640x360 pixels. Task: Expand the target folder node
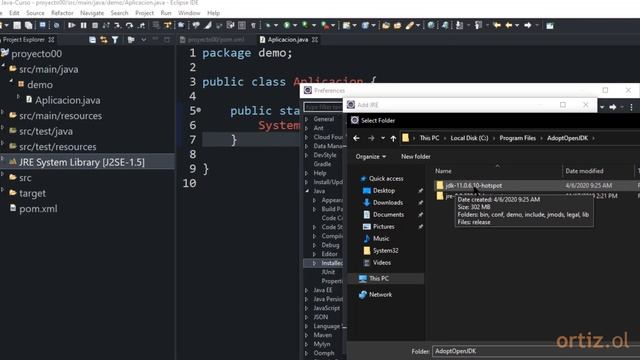coord(3,190)
